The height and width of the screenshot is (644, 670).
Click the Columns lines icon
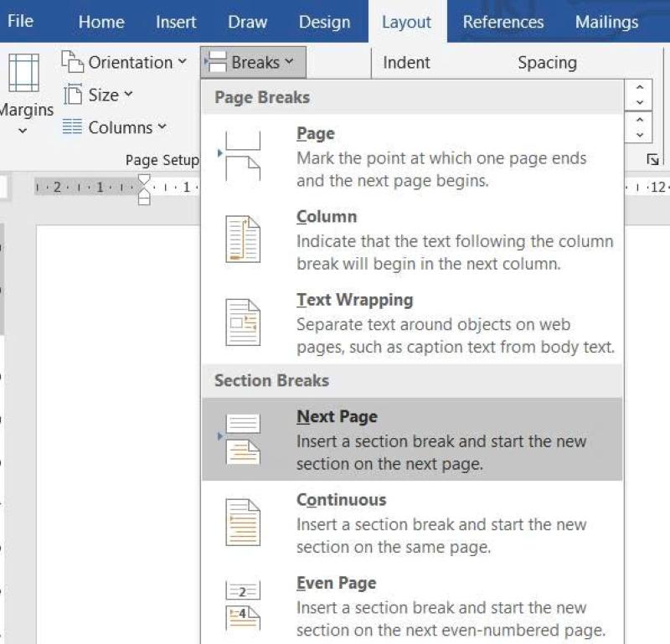pos(72,126)
